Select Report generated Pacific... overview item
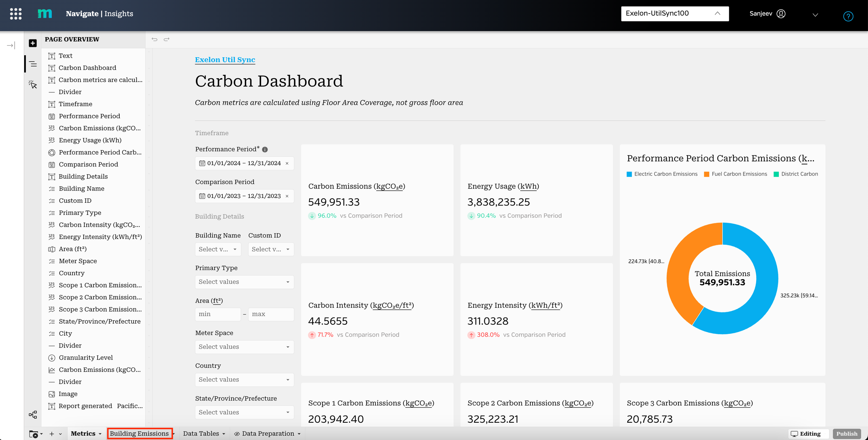Screen dimensions: 868x440 tap(100, 406)
